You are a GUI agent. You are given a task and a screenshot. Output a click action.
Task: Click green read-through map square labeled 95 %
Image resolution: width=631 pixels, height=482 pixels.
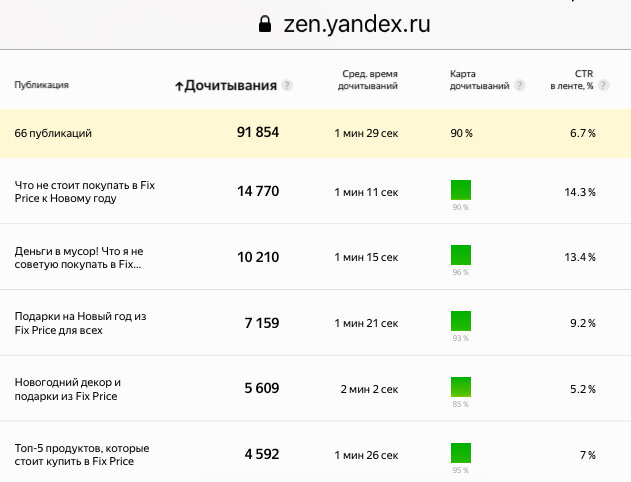coord(461,453)
